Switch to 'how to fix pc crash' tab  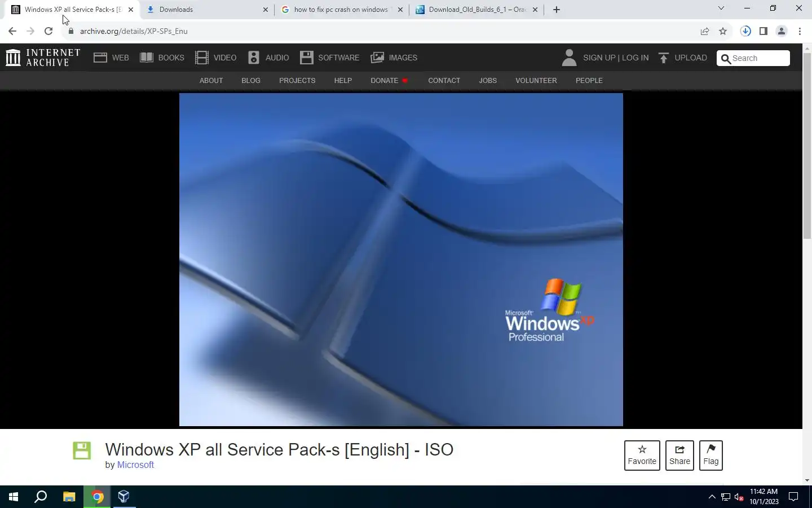342,10
